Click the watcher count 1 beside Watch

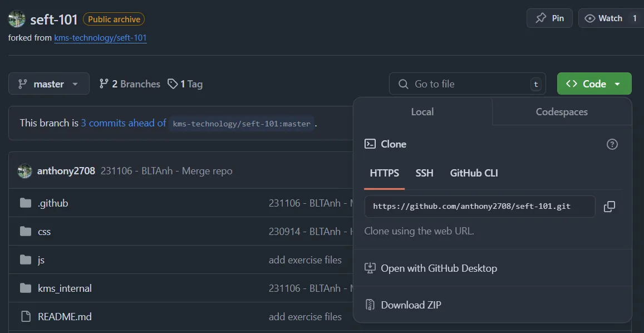pos(635,18)
